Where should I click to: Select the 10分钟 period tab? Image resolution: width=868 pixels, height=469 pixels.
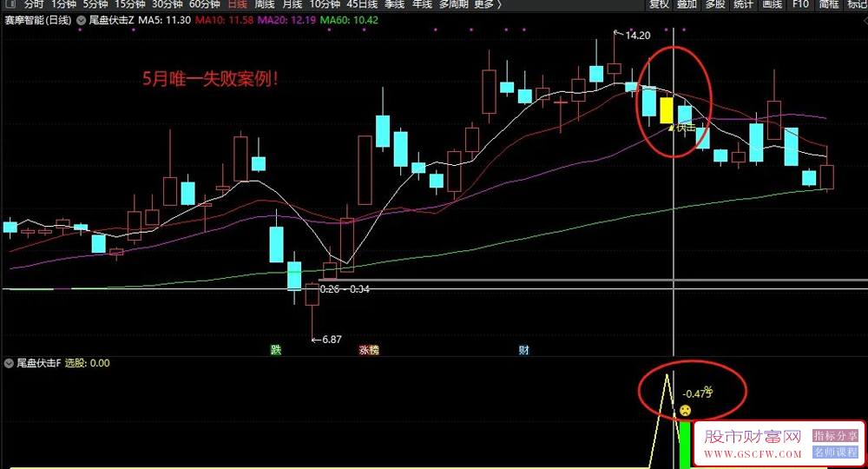(x=325, y=3)
